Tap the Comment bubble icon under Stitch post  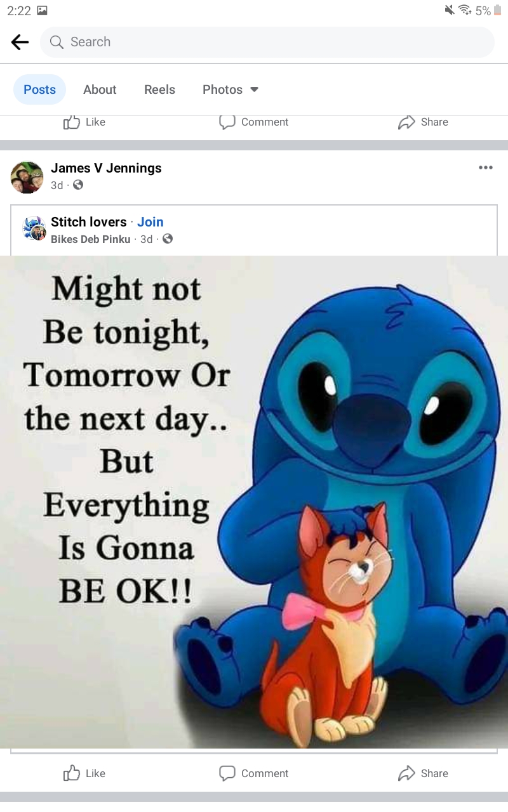227,773
